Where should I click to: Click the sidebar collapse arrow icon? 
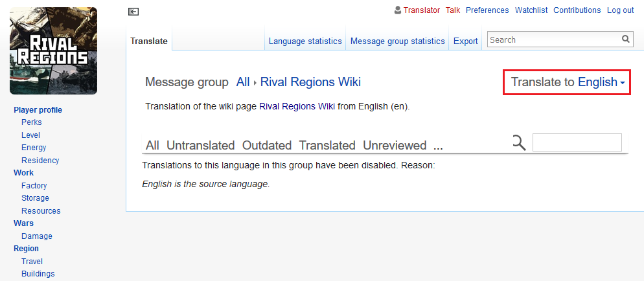133,11
